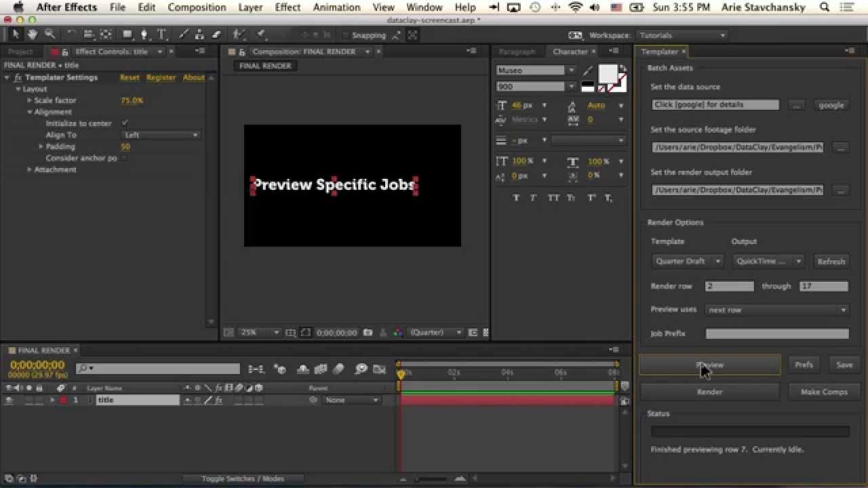Toggle the Composition panel lock icon
This screenshot has height=488, width=868.
[241, 52]
